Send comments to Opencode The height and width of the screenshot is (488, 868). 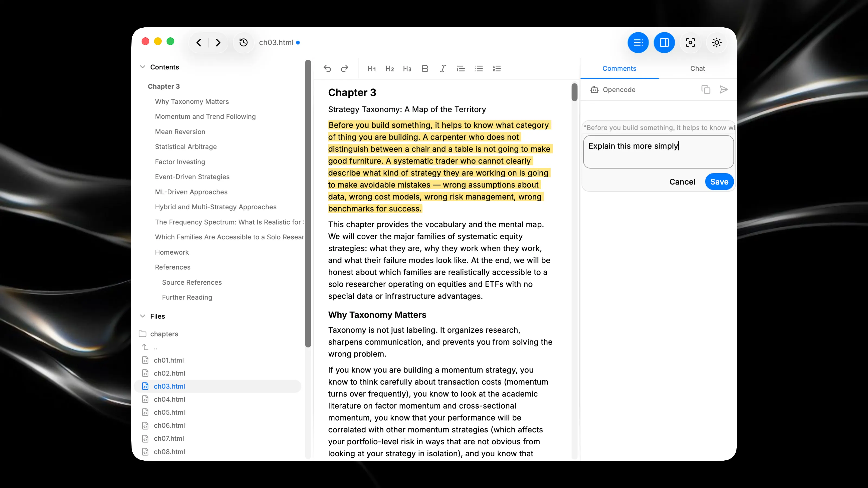(x=724, y=89)
